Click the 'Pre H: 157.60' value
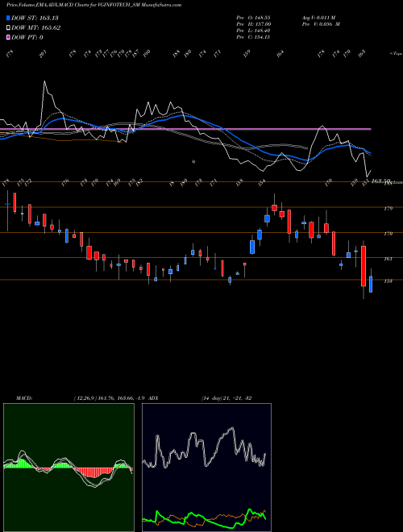The height and width of the screenshot is (532, 403). tap(253, 24)
